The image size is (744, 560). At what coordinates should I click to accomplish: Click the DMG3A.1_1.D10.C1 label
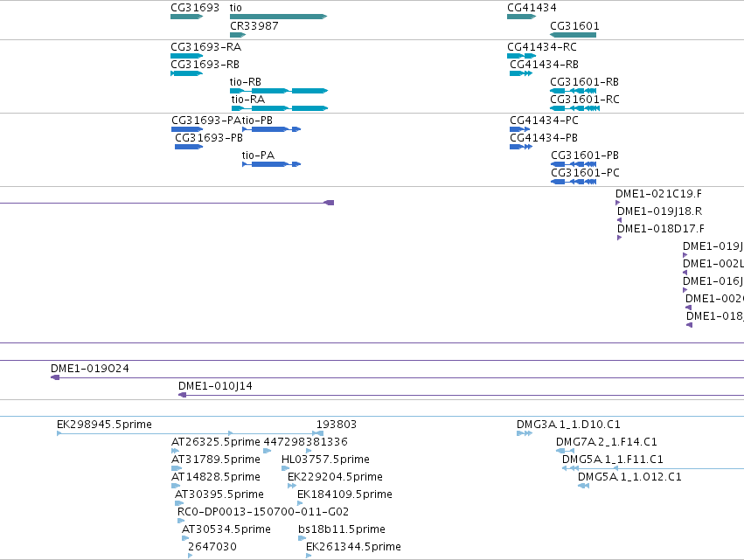(x=568, y=425)
